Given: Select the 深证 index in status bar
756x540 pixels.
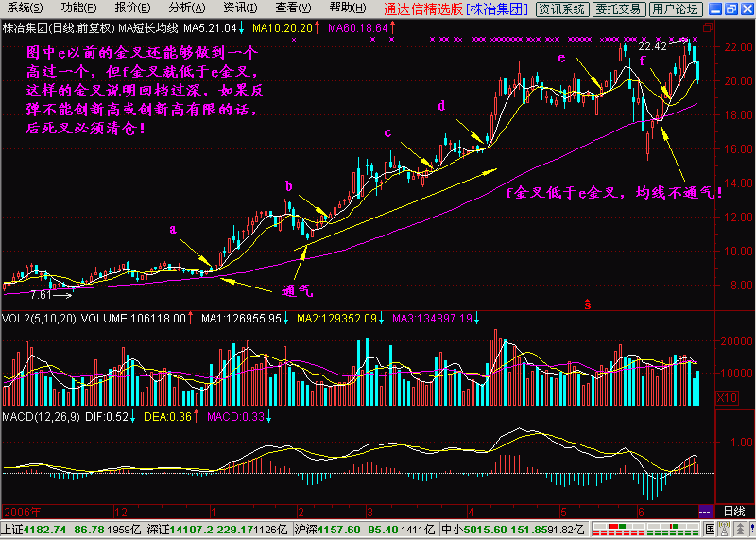Looking at the screenshot, I should 178,530.
